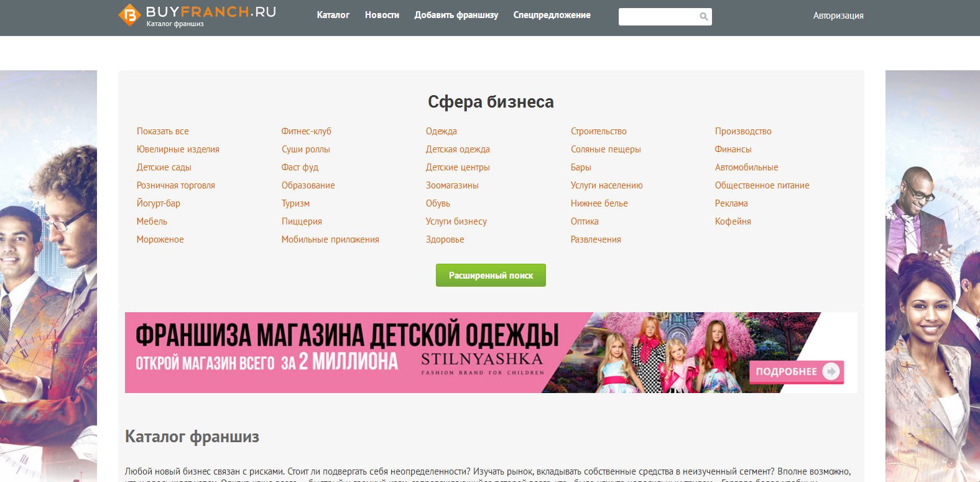Image resolution: width=980 pixels, height=482 pixels.
Task: Open the Детские сады category
Action: coord(164,167)
